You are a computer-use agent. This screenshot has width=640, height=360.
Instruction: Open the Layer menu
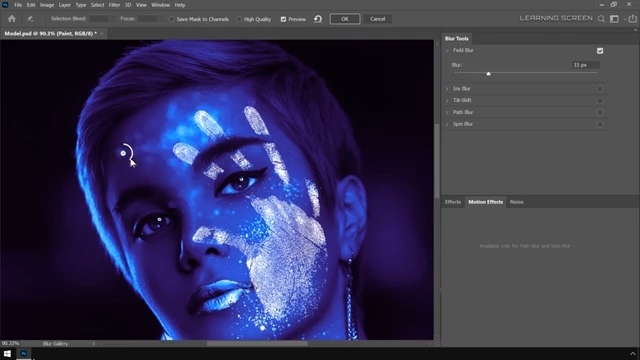[x=64, y=5]
